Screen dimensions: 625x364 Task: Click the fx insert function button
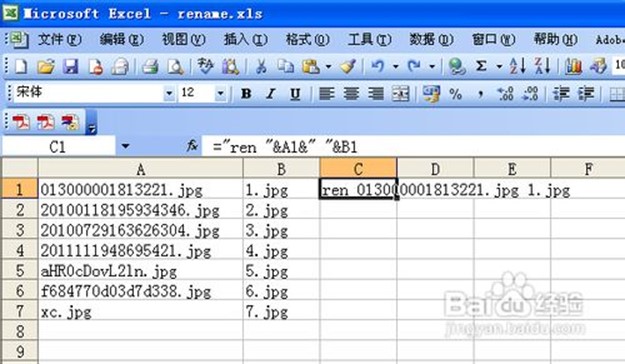click(193, 146)
